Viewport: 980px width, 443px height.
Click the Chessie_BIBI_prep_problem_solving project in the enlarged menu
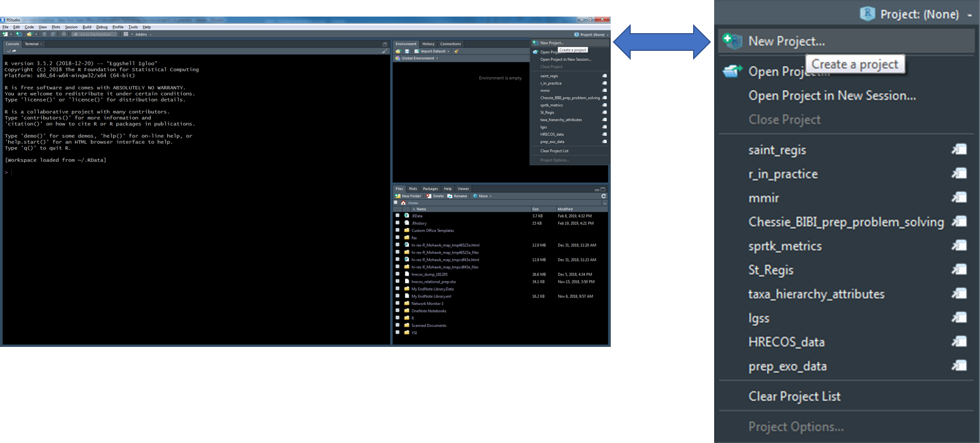846,221
